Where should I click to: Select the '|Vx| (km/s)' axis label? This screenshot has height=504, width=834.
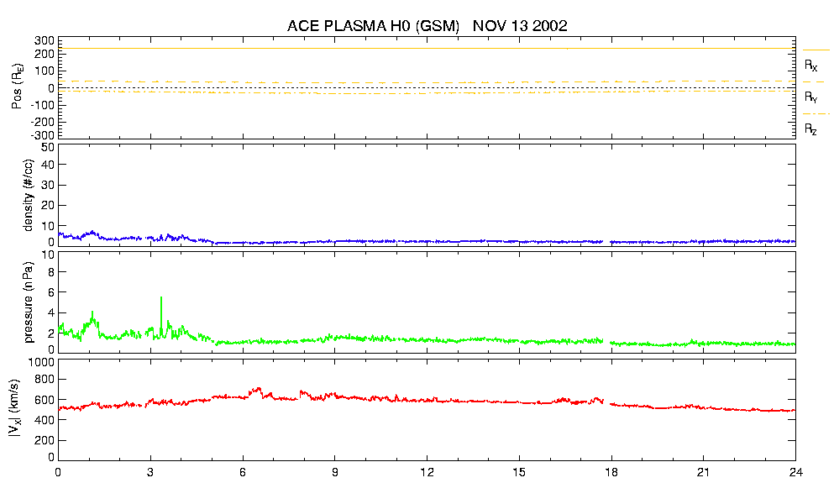pos(14,409)
